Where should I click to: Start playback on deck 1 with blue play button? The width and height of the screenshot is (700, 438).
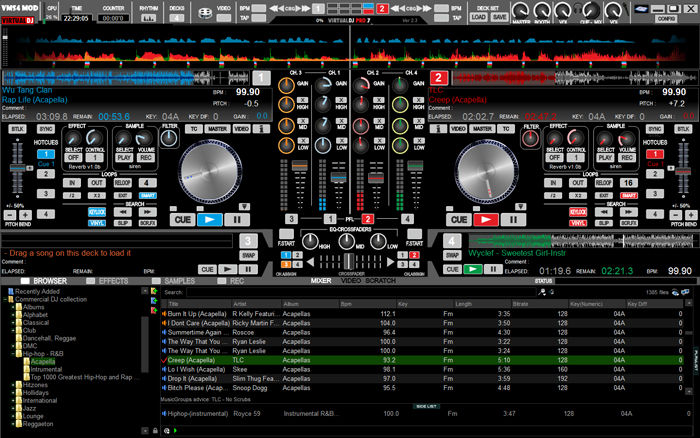[210, 220]
